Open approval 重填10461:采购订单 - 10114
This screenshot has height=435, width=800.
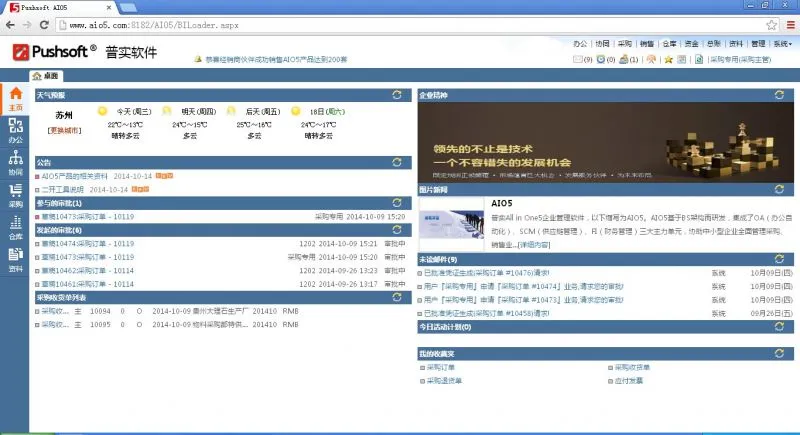pos(88,284)
